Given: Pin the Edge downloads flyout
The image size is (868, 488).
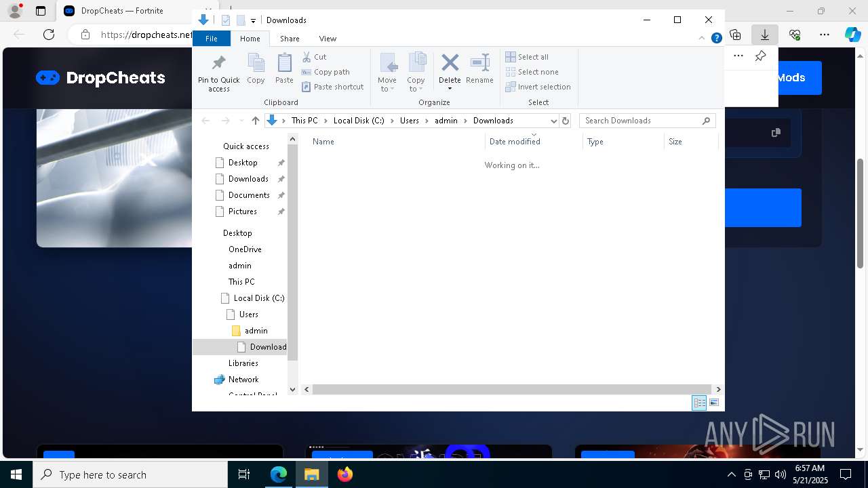Looking at the screenshot, I should [761, 56].
